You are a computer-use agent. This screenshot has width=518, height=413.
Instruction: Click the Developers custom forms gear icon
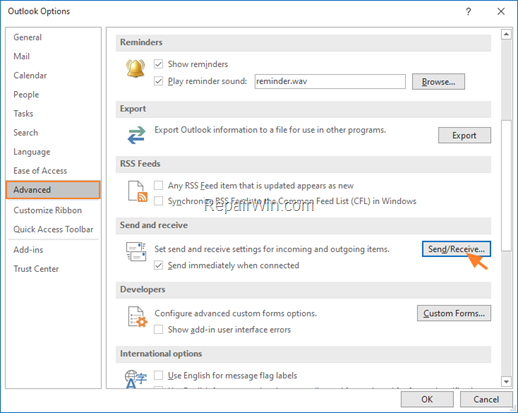pyautogui.click(x=138, y=317)
